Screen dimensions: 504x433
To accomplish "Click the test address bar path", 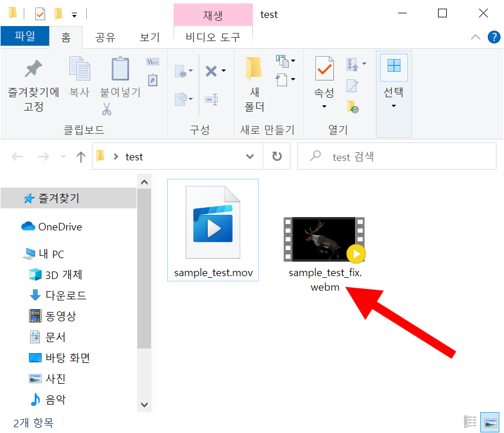I will point(134,157).
